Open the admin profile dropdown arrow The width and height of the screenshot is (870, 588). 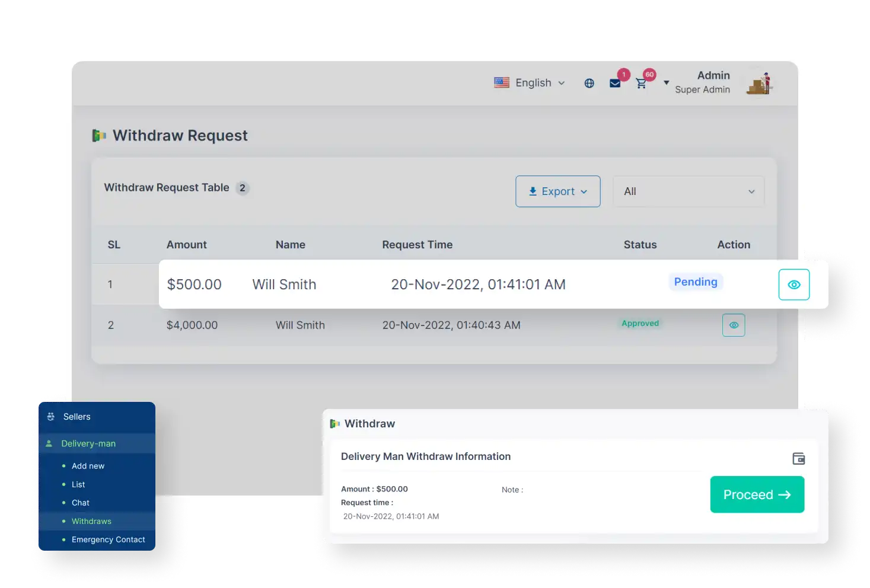click(666, 83)
